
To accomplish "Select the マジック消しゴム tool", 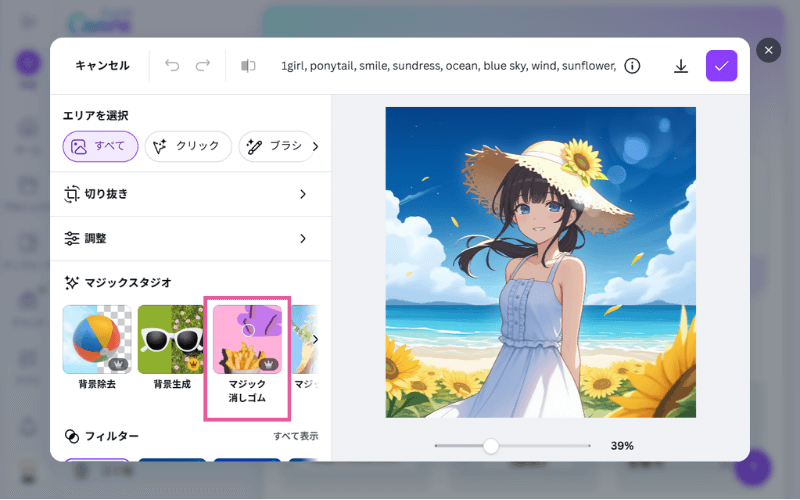I will 247,339.
